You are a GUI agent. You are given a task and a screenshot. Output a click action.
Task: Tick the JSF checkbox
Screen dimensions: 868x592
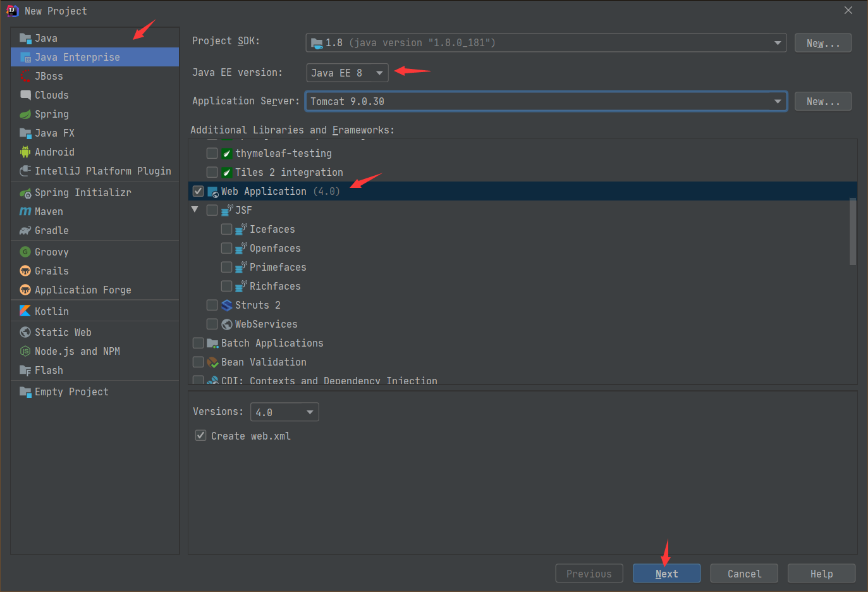212,210
